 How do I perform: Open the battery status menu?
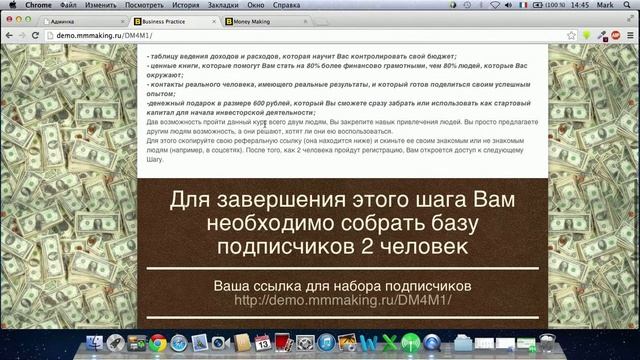coord(549,5)
